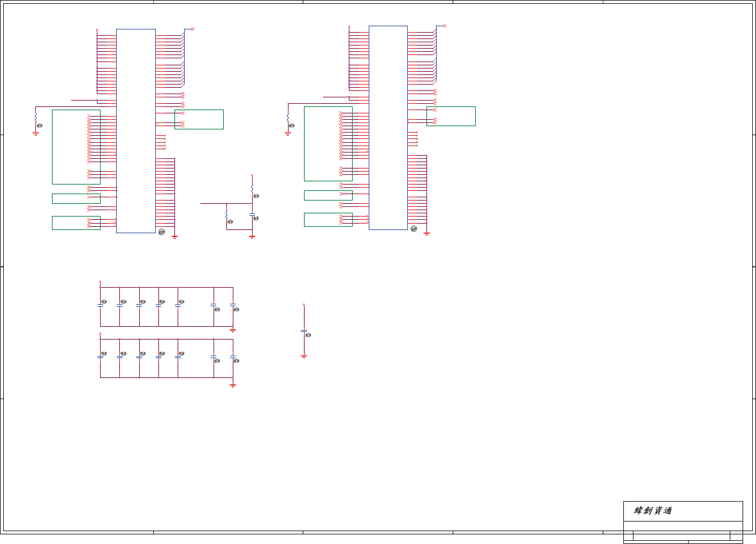Click ground symbol under left IC's pull-down resistor
Image resolution: width=756 pixels, height=544 pixels.
(x=36, y=133)
